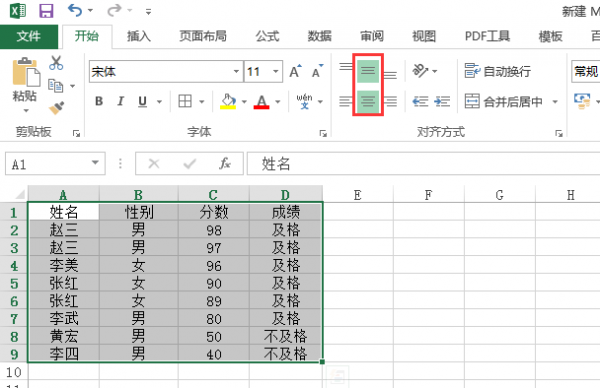This screenshot has width=600, height=388.
Task: Click the 合并后居中 button
Action: coord(504,101)
